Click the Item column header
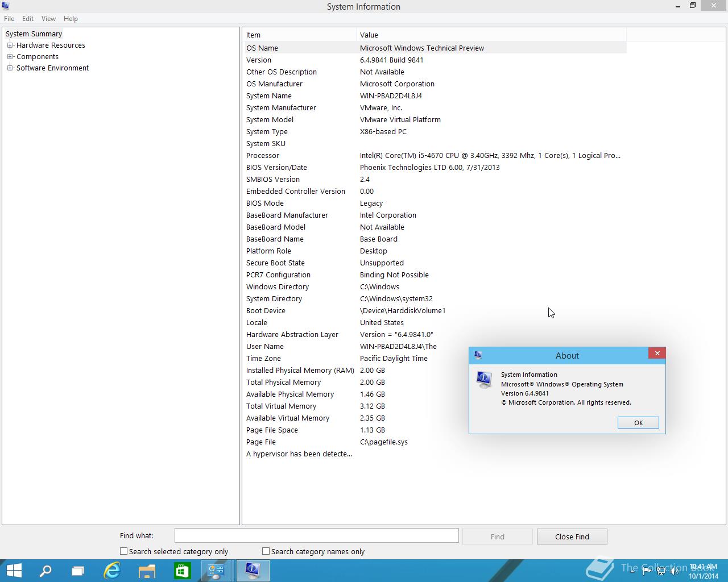 300,35
